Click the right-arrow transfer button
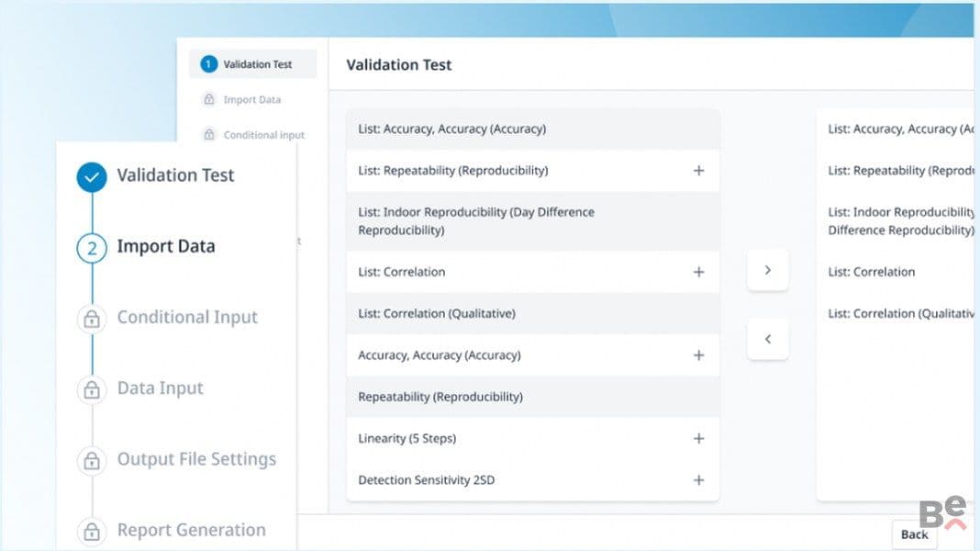Image resolution: width=980 pixels, height=551 pixels. [767, 270]
